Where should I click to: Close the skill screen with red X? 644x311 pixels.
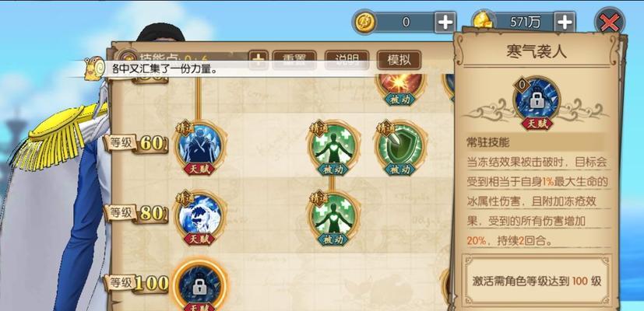coord(610,22)
